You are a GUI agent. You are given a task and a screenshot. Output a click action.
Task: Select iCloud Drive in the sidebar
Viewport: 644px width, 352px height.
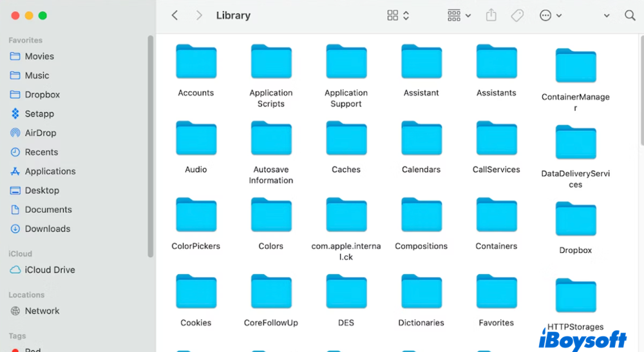[x=50, y=270]
